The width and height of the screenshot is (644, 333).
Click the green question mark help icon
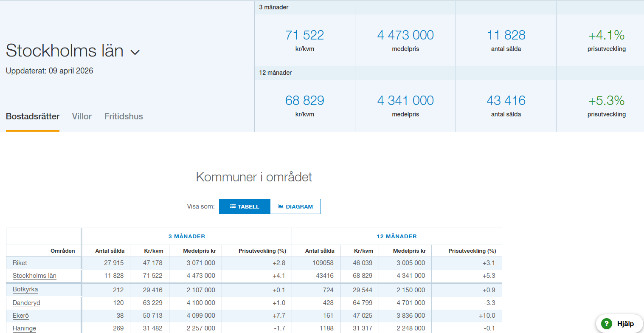pos(607,324)
